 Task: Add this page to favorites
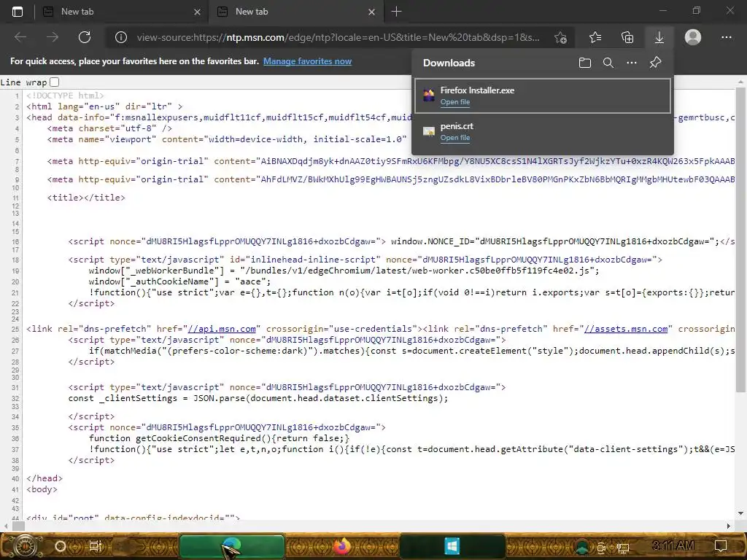(x=561, y=37)
